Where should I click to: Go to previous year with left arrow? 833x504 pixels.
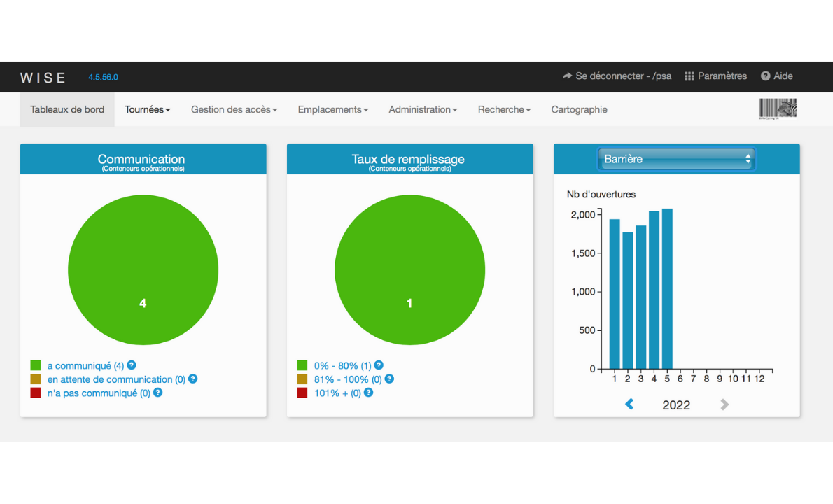(629, 405)
